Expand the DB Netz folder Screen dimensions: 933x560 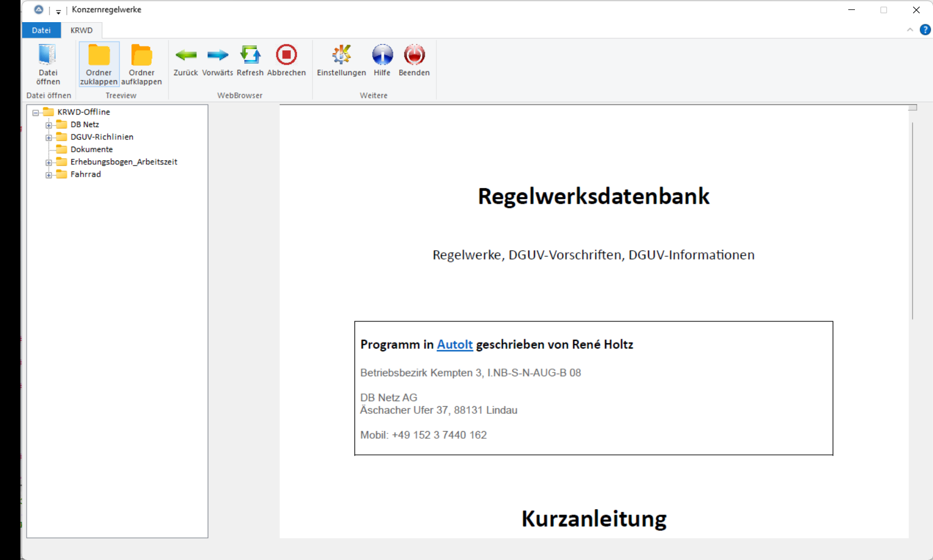click(49, 125)
